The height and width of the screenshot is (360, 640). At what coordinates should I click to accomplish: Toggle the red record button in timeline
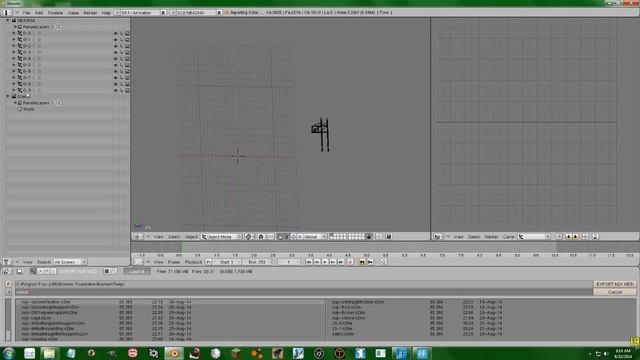350,262
